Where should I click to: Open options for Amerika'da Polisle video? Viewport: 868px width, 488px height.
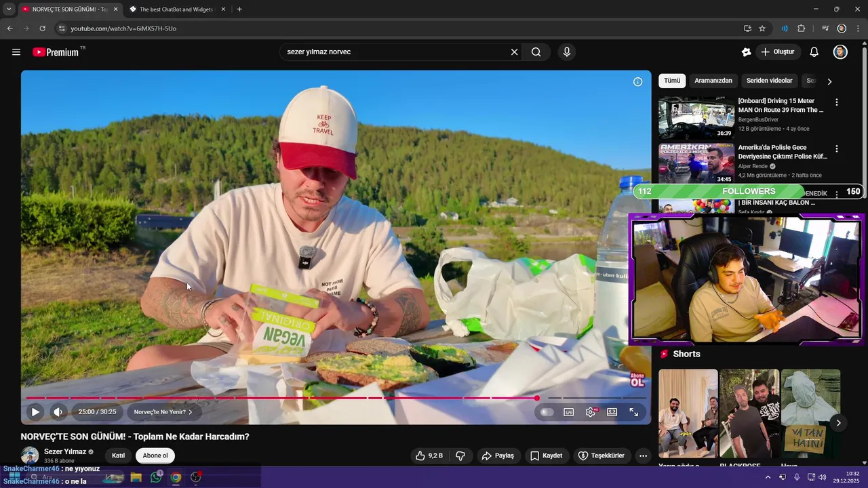pos(836,148)
